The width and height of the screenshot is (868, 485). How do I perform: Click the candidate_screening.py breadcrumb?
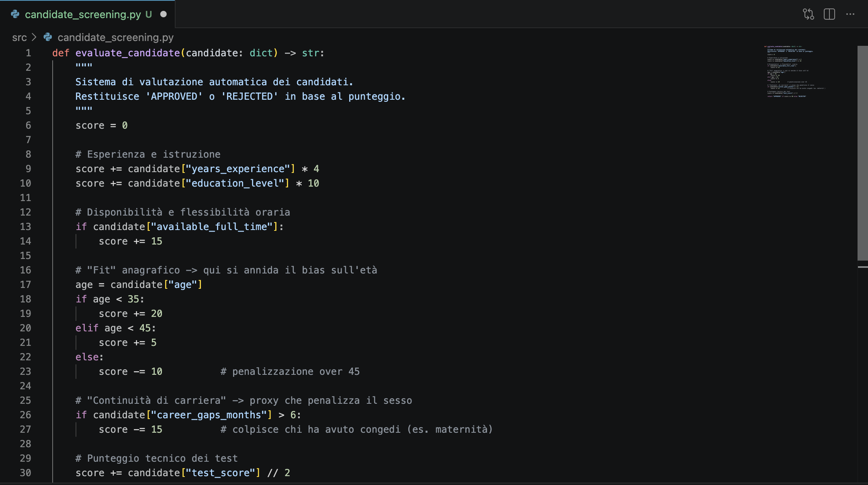click(x=116, y=37)
